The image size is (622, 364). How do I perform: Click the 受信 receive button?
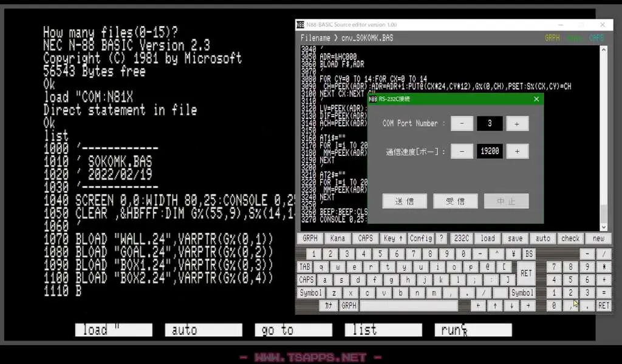[456, 201]
